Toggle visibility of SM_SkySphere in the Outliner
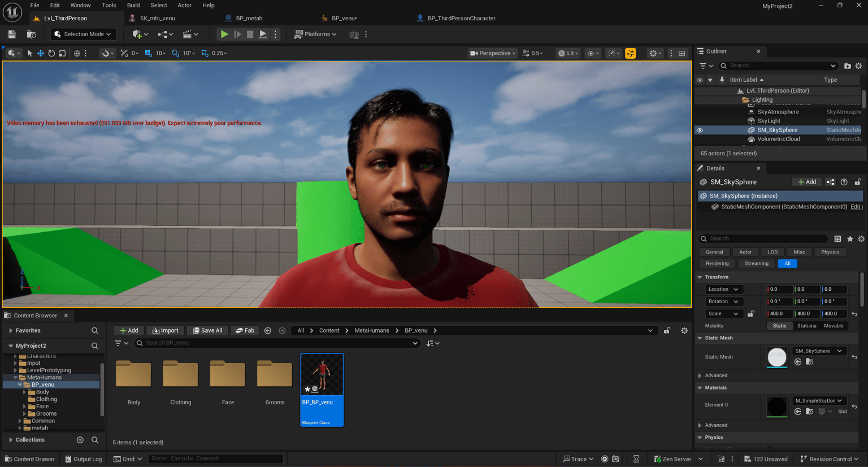Image resolution: width=868 pixels, height=467 pixels. pos(700,130)
